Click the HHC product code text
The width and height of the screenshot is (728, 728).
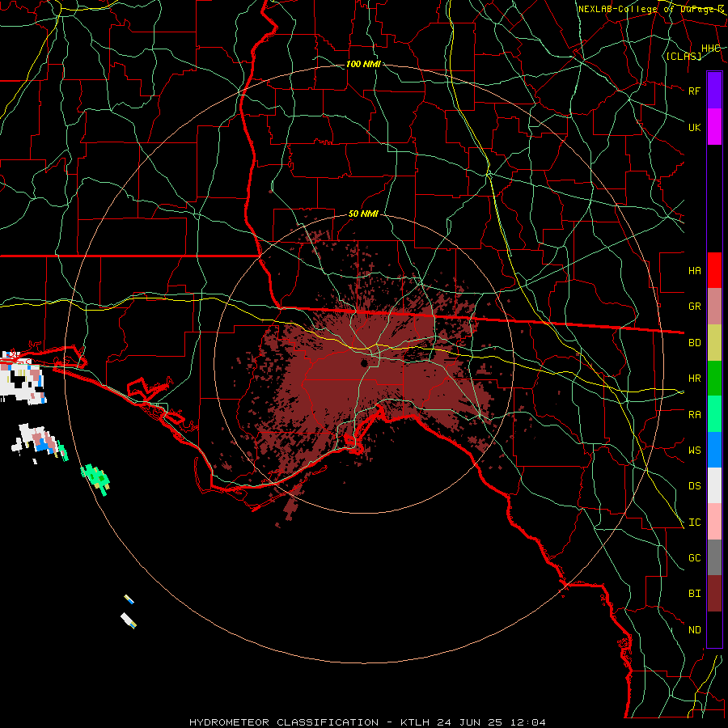pyautogui.click(x=711, y=49)
